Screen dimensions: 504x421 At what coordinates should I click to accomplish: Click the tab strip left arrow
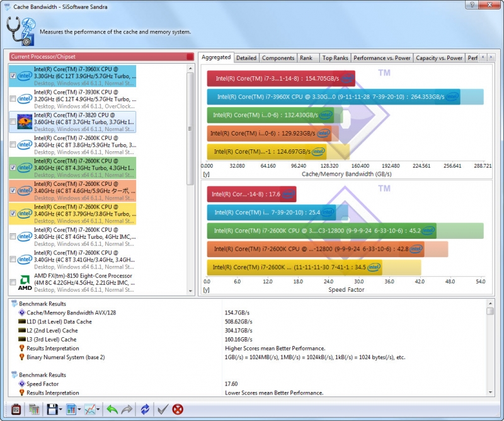[x=483, y=57]
